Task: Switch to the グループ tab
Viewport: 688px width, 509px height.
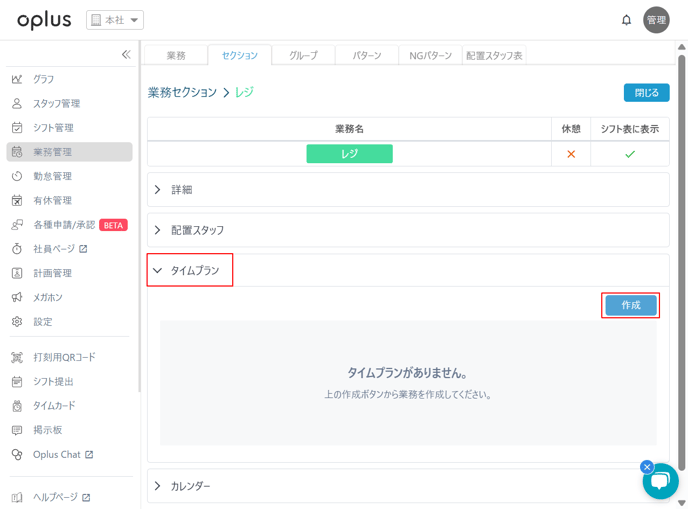Action: click(303, 55)
